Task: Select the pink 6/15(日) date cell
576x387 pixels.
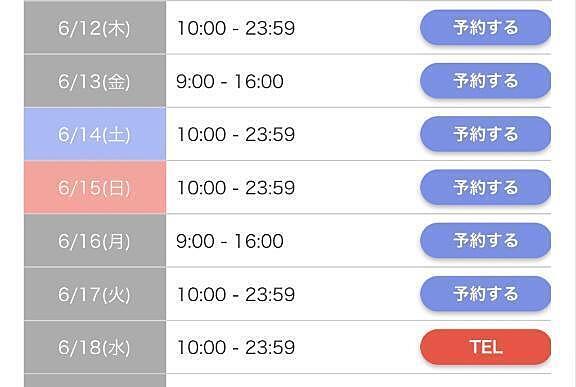Action: (x=95, y=187)
